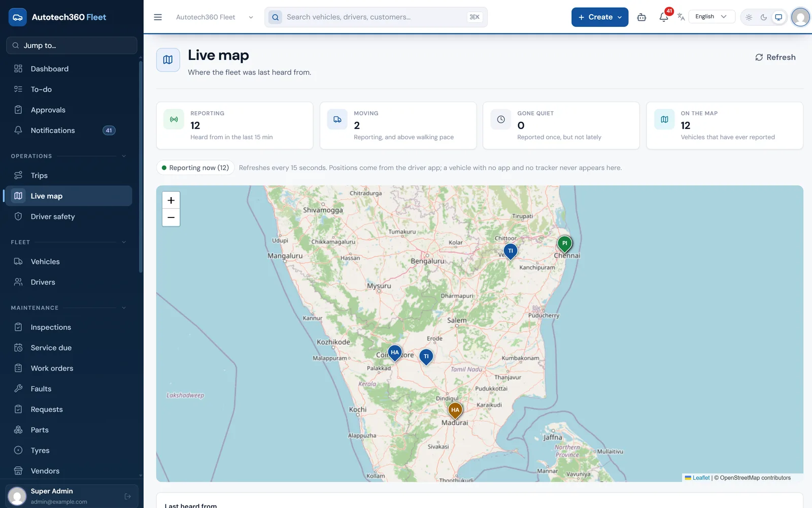Open the Vehicles page
The image size is (812, 508).
pyautogui.click(x=68, y=262)
